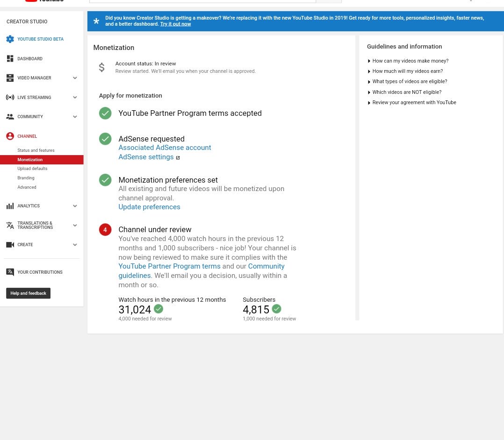Viewport: 504px width, 440px height.
Task: Click the Create video camera icon
Action: [10, 245]
